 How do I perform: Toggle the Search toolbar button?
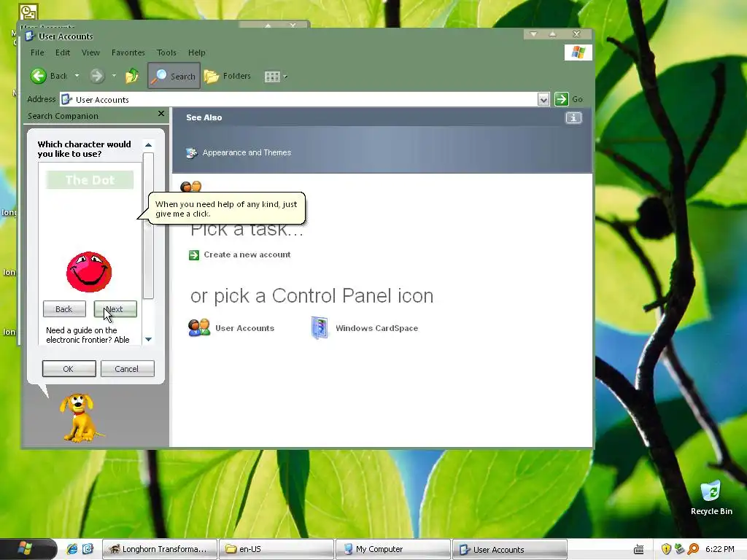(x=174, y=76)
